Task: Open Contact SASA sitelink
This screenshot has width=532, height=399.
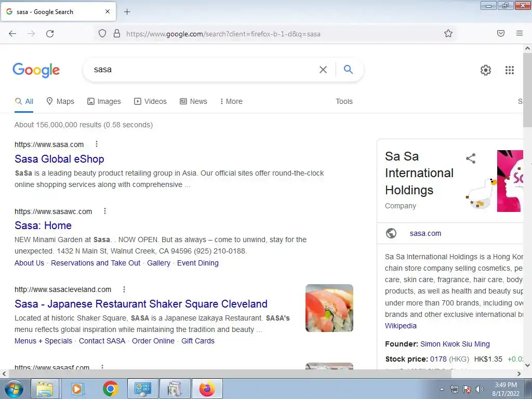Action: (x=102, y=341)
